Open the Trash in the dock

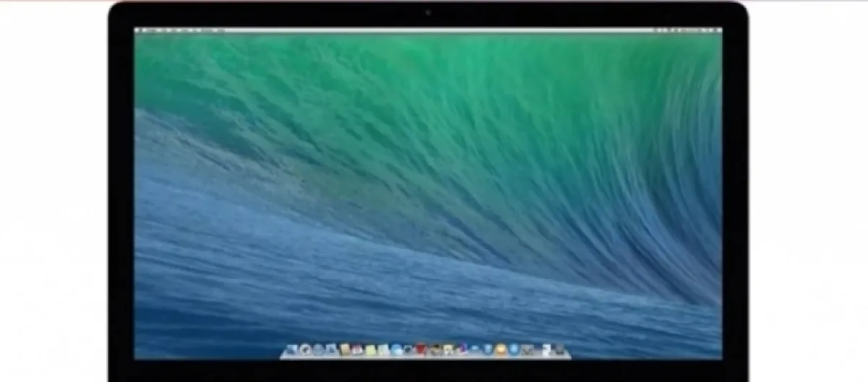coord(561,350)
